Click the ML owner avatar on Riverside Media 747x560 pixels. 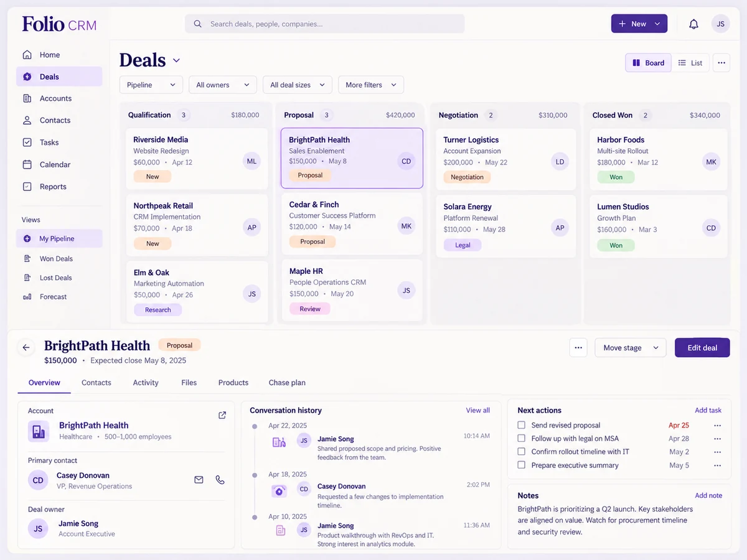[x=251, y=161]
